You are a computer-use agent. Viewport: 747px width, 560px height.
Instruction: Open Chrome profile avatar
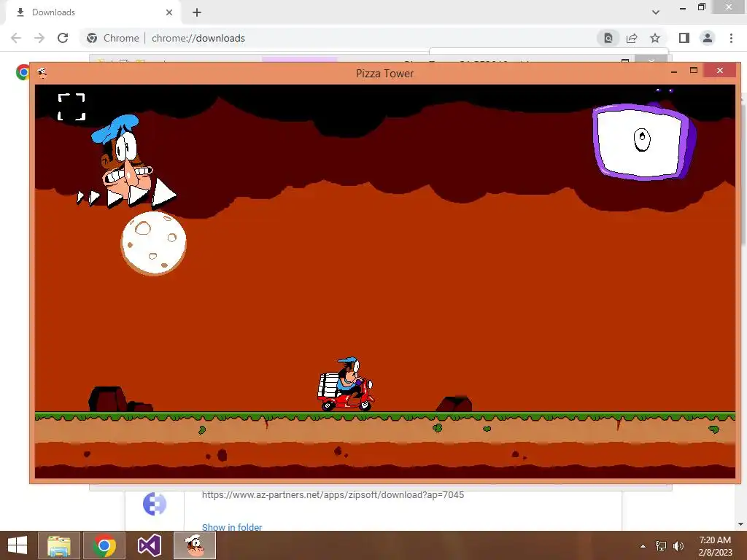click(708, 38)
